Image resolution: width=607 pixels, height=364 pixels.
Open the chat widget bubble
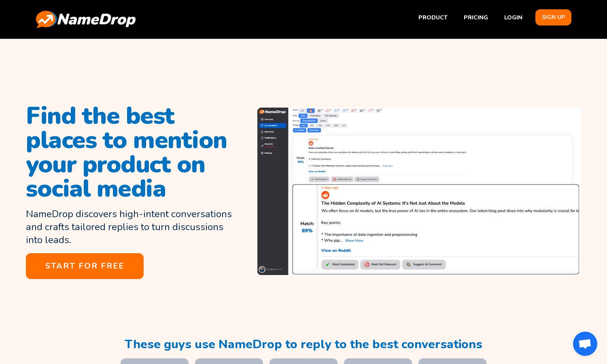[x=585, y=344]
